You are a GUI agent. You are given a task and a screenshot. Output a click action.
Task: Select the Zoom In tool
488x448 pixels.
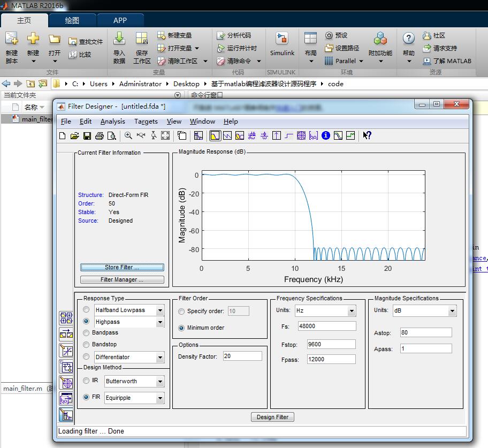[x=128, y=135]
